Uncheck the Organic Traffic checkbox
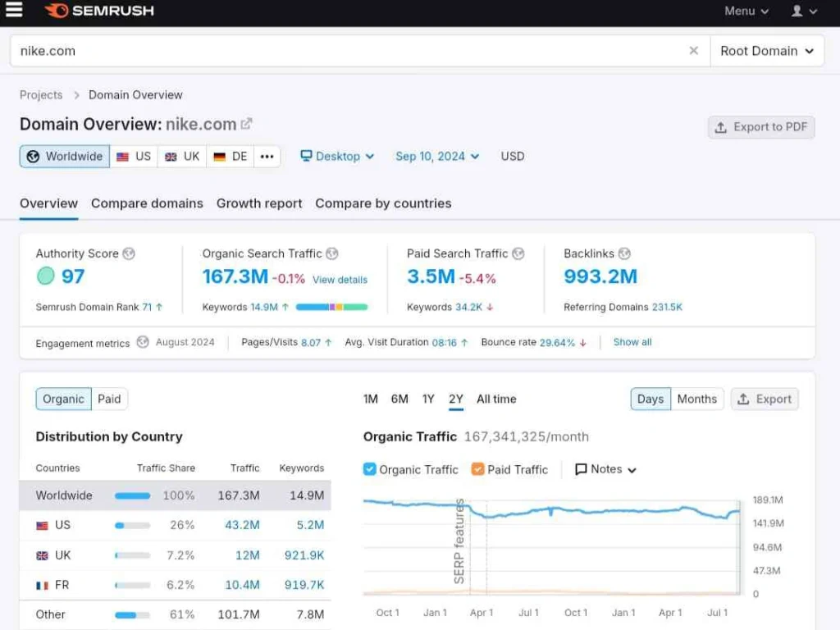 (370, 469)
